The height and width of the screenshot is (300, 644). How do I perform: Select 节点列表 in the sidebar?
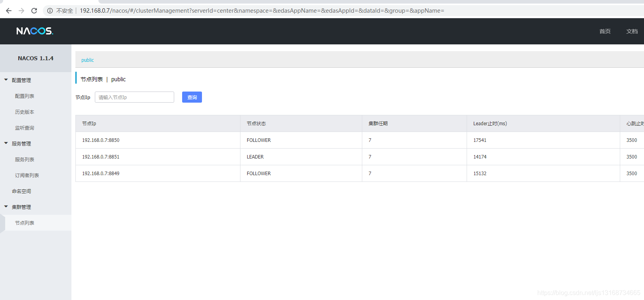pyautogui.click(x=25, y=223)
